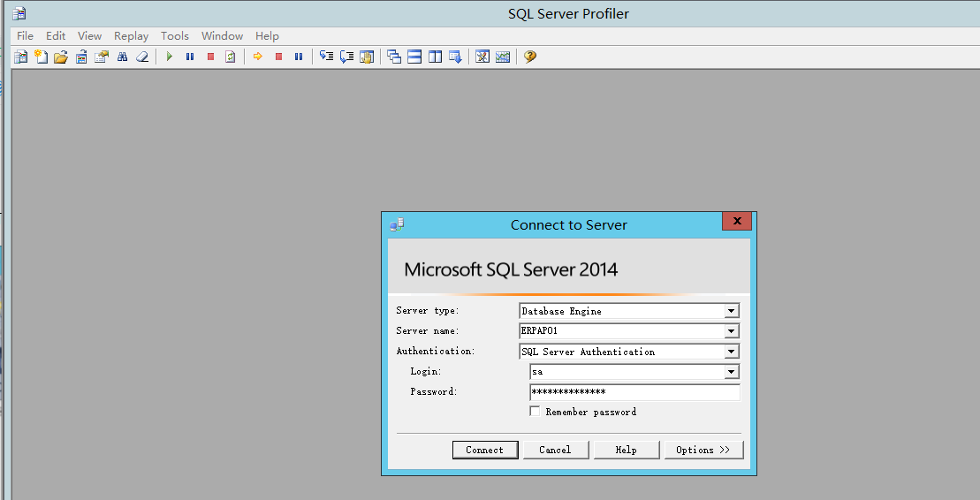Close the Connect to Server dialog
Screen dimensions: 980x500
click(737, 221)
